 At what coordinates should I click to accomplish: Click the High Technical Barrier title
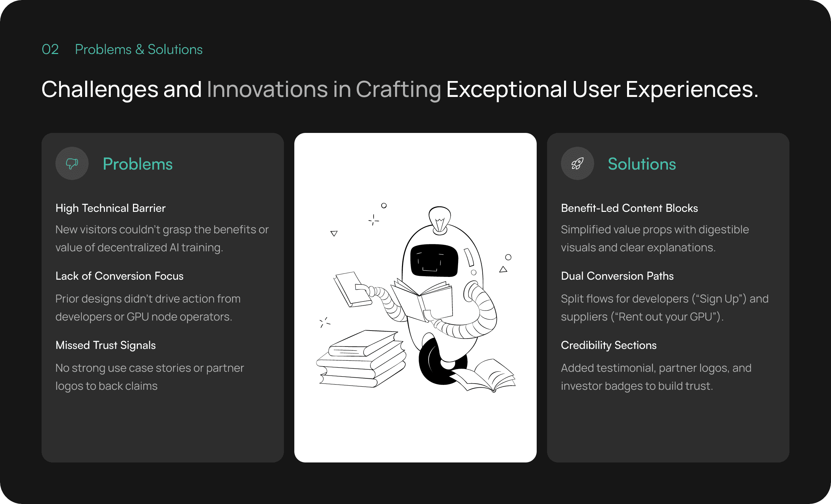point(110,208)
